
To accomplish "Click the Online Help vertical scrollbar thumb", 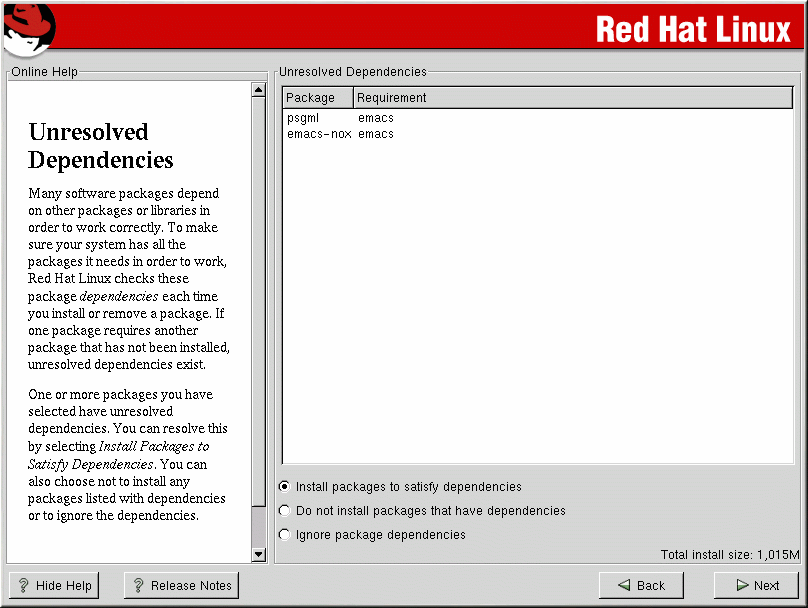I will [x=259, y=320].
